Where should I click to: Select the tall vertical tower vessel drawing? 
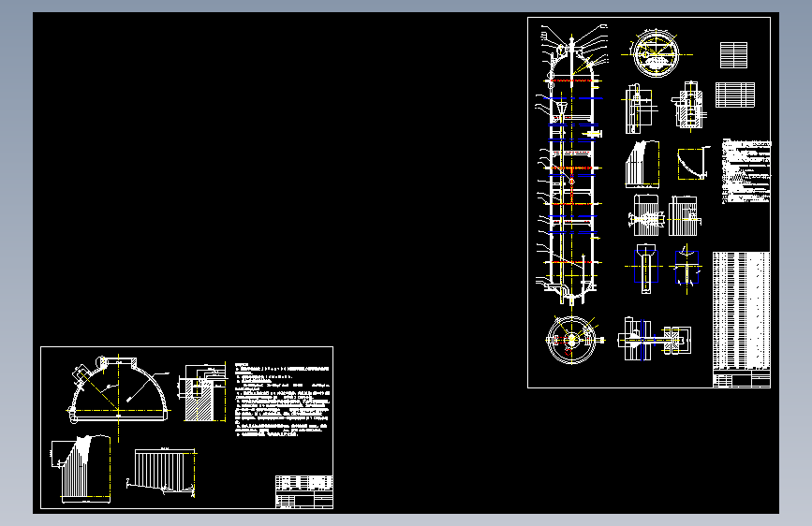pyautogui.click(x=571, y=166)
